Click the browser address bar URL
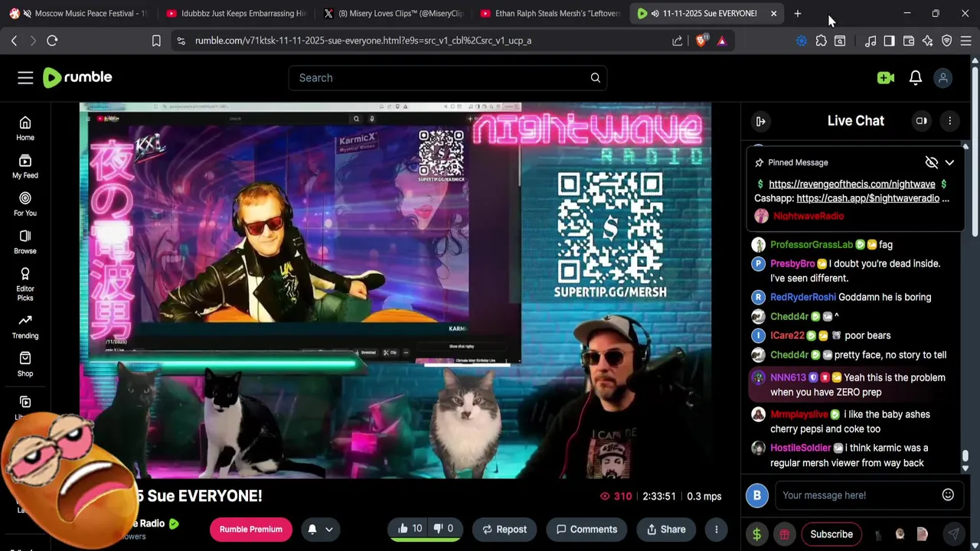The width and height of the screenshot is (980, 551). click(x=363, y=41)
